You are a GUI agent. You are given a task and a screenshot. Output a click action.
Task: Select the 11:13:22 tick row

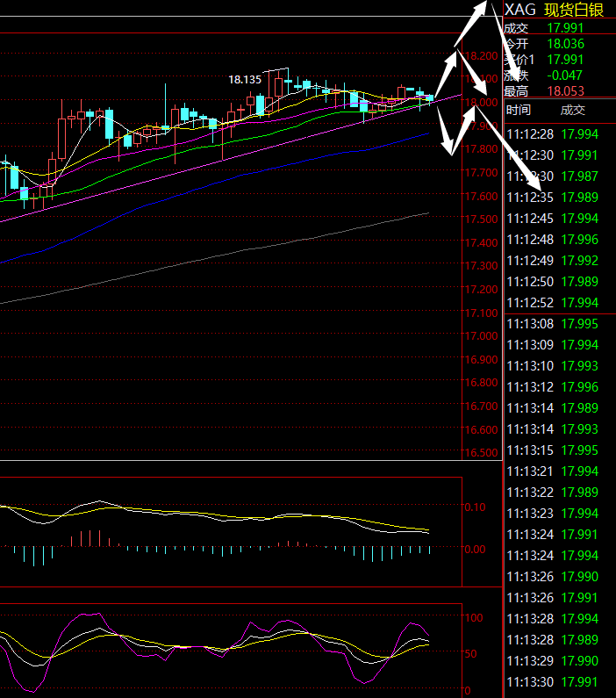pos(553,493)
